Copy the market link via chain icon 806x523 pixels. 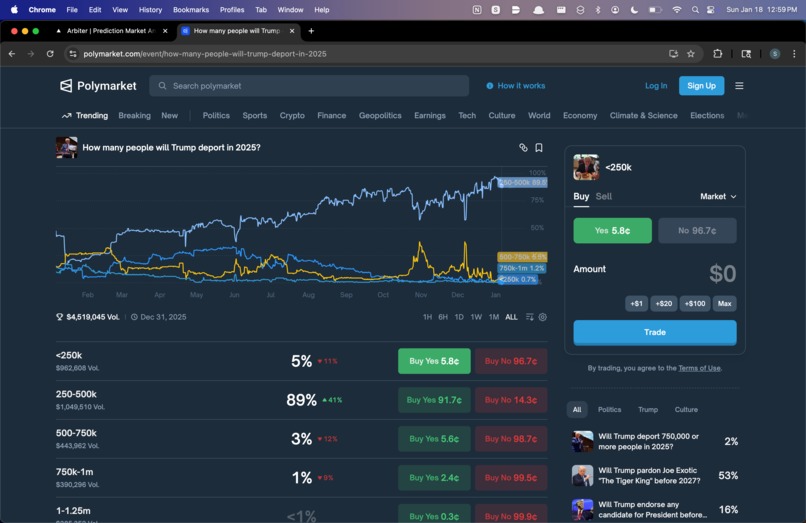click(523, 148)
